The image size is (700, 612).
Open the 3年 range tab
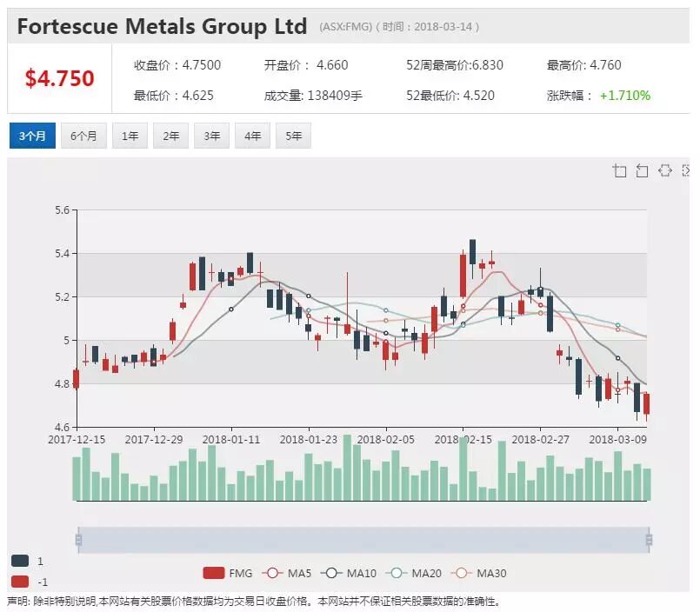point(211,136)
